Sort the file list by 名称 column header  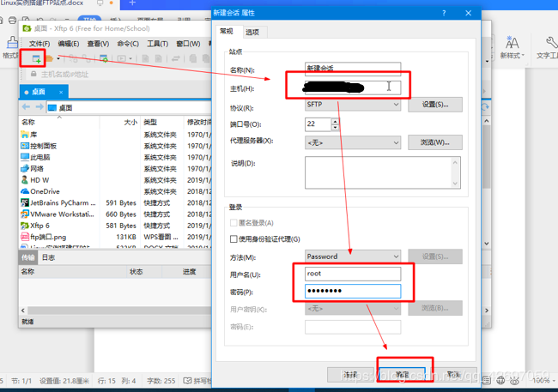[59, 122]
